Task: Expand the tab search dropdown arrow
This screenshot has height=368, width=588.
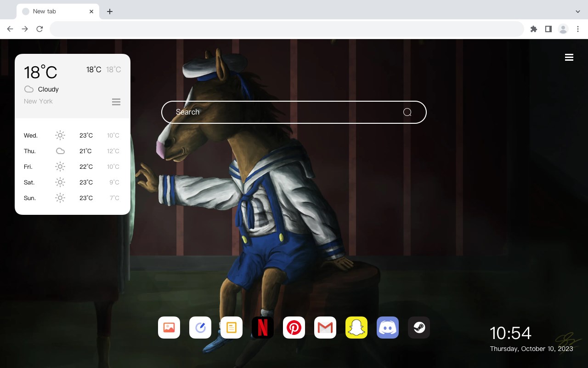Action: click(x=578, y=11)
